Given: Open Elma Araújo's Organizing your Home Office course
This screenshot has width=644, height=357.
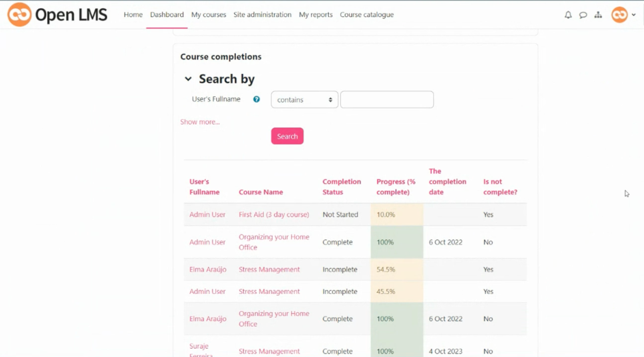Looking at the screenshot, I should pyautogui.click(x=274, y=319).
